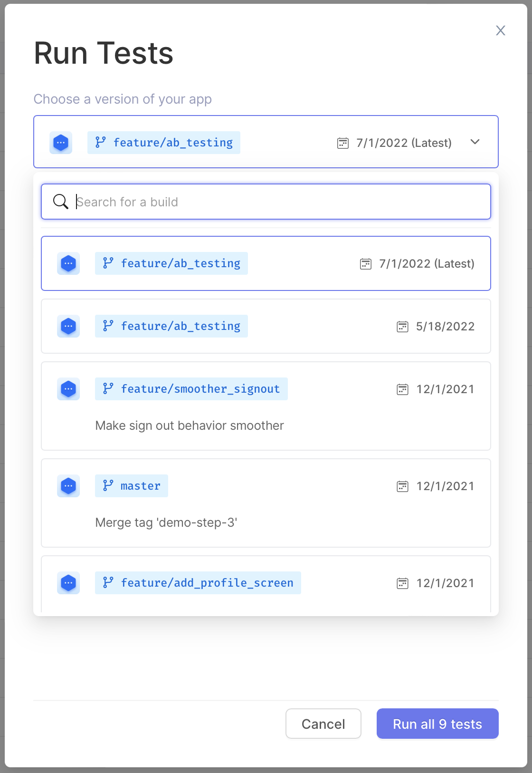Viewport: 532px width, 773px height.
Task: Click app icon on smoother_signout row
Action: tap(68, 389)
